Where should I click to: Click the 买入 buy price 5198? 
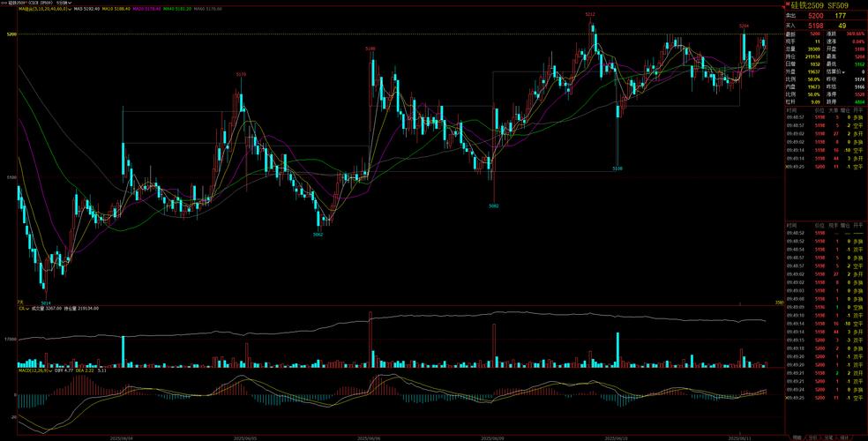(x=818, y=26)
